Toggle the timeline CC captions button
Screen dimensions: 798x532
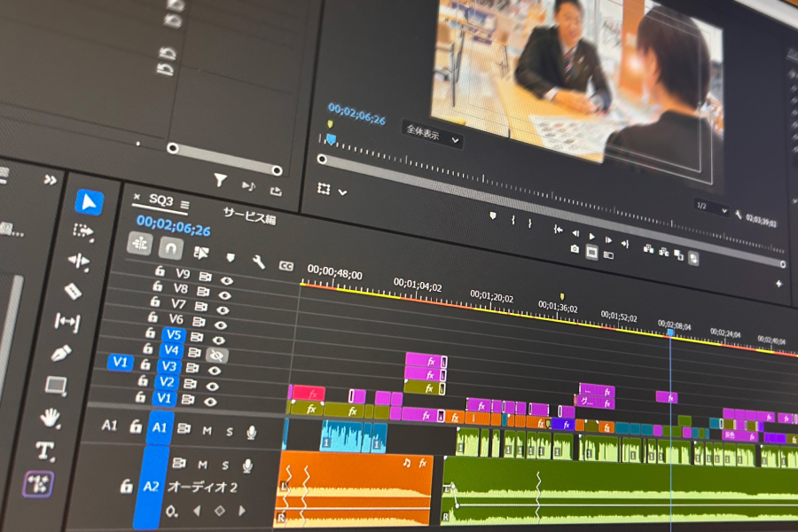point(286,266)
